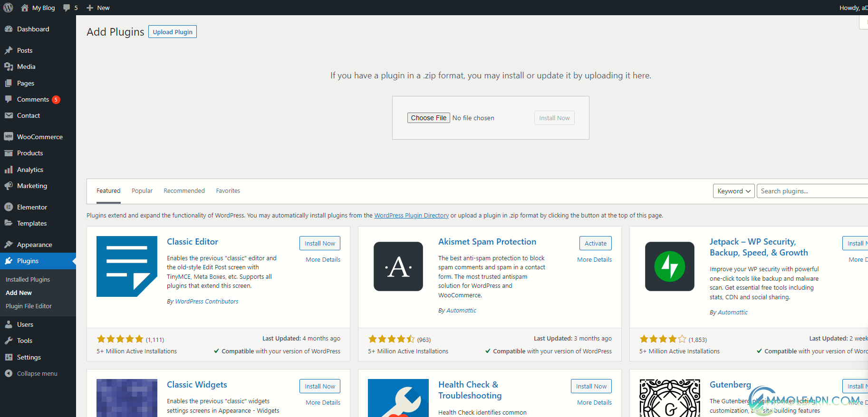The width and height of the screenshot is (868, 417).
Task: Activate the Akismet Spam Protection plugin
Action: coord(596,243)
